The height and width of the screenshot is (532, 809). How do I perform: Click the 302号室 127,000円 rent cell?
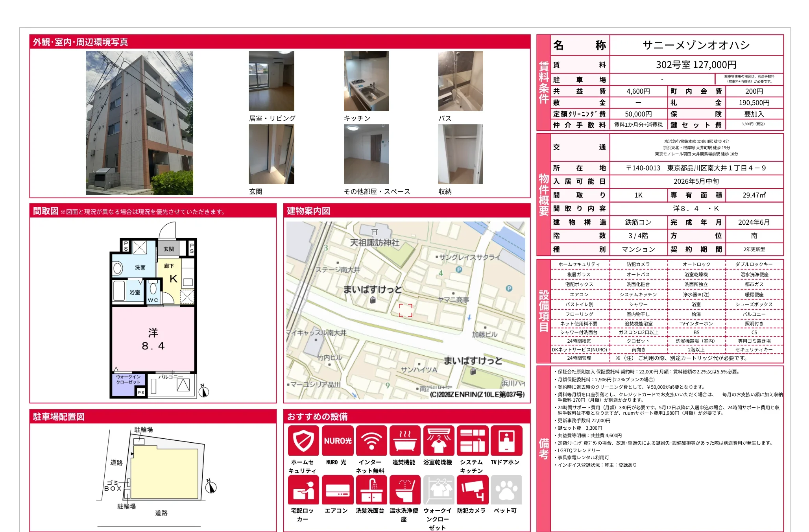click(696, 65)
